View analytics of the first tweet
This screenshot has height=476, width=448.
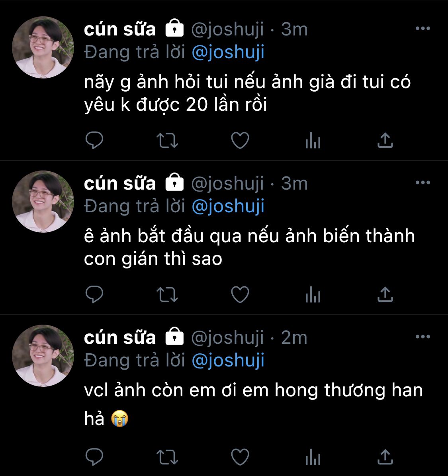[x=313, y=140]
